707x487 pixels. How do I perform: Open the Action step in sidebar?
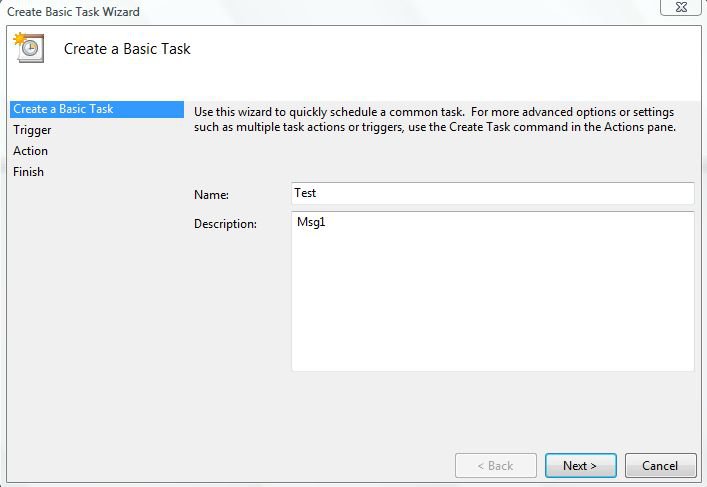[x=30, y=151]
